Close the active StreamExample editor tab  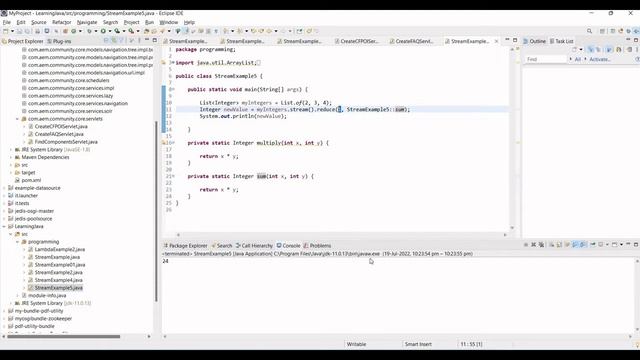496,41
